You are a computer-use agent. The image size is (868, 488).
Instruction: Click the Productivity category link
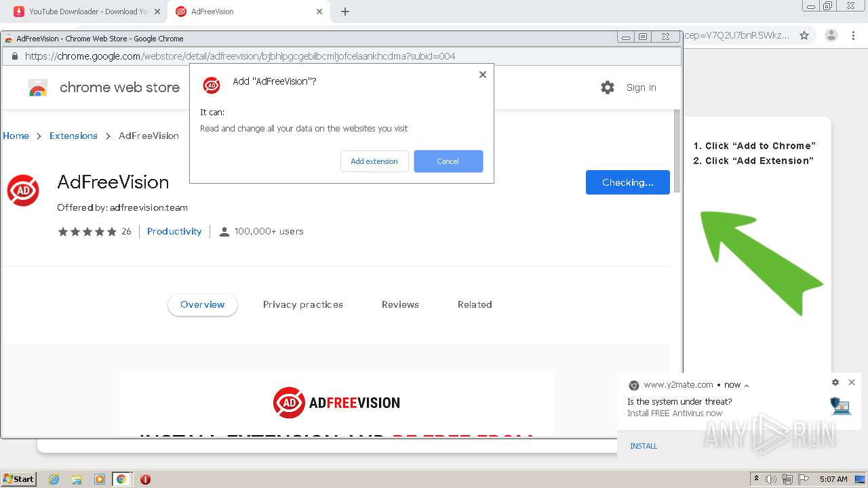pos(174,231)
